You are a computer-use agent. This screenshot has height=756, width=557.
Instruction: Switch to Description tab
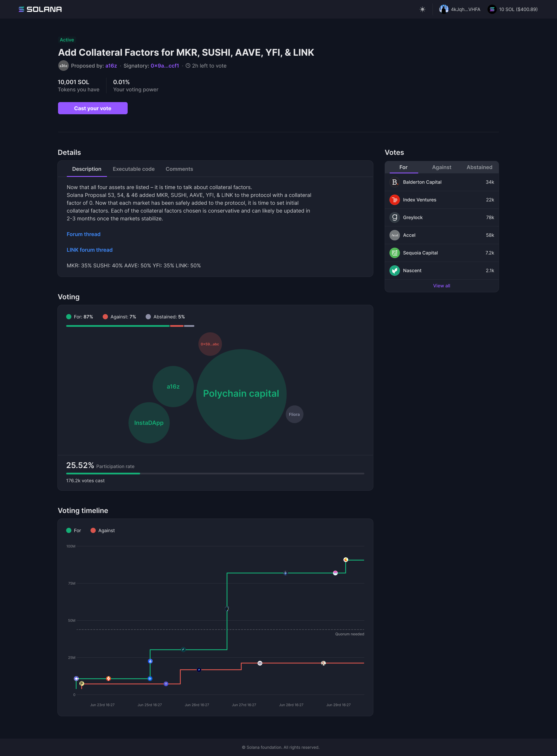(x=87, y=169)
